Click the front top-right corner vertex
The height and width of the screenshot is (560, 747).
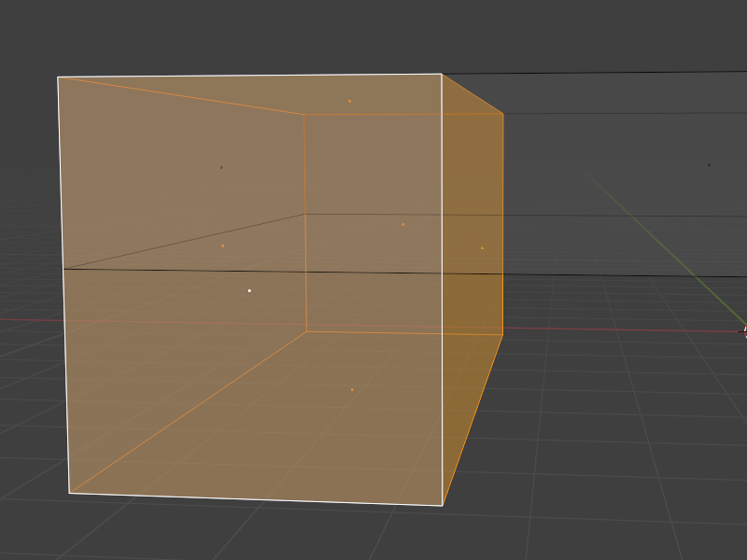(x=442, y=74)
